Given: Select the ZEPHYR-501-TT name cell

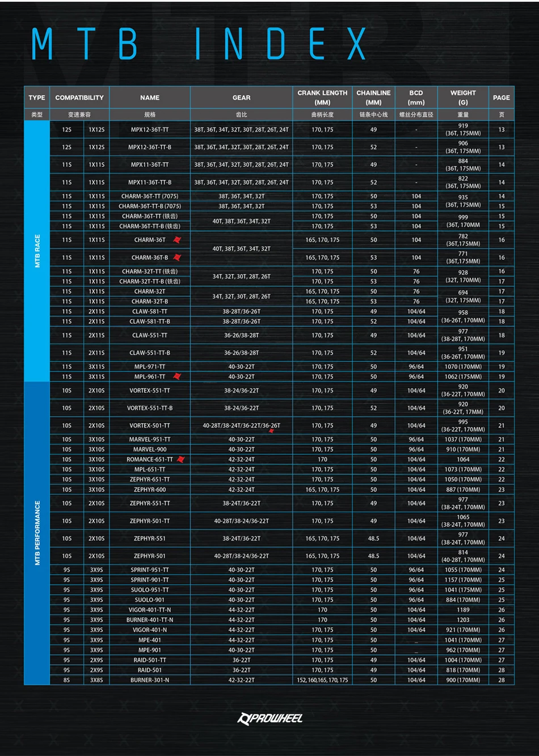Looking at the screenshot, I should click(x=150, y=521).
